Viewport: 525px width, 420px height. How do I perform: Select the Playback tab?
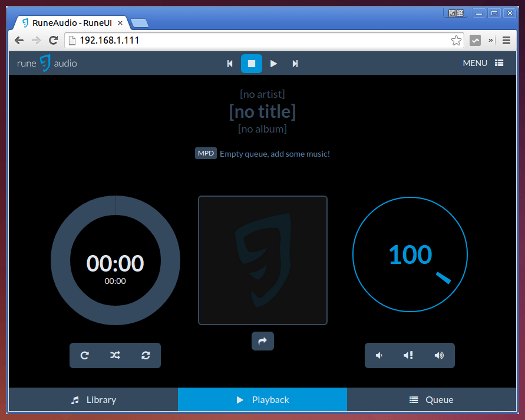pos(262,399)
